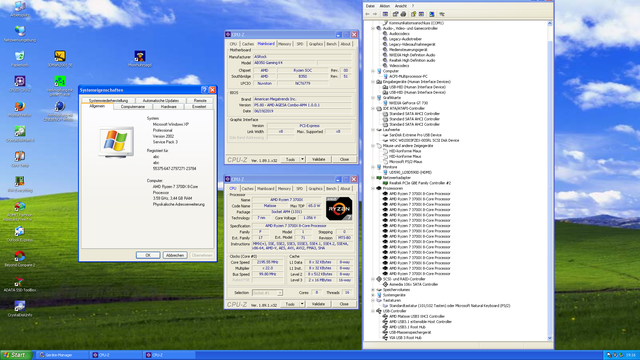640x360 pixels.
Task: Select the AOMEI Partition Assistant shortcut
Action: click(x=20, y=211)
